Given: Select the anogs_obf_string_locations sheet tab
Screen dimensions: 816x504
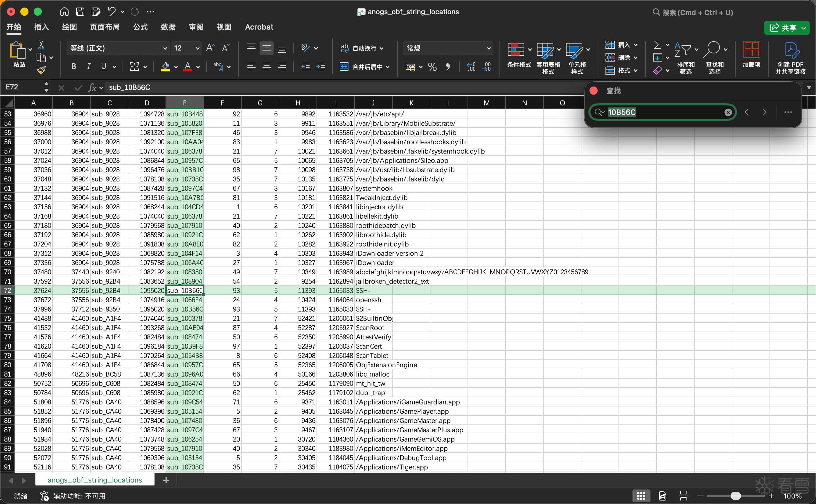Looking at the screenshot, I should click(x=95, y=480).
